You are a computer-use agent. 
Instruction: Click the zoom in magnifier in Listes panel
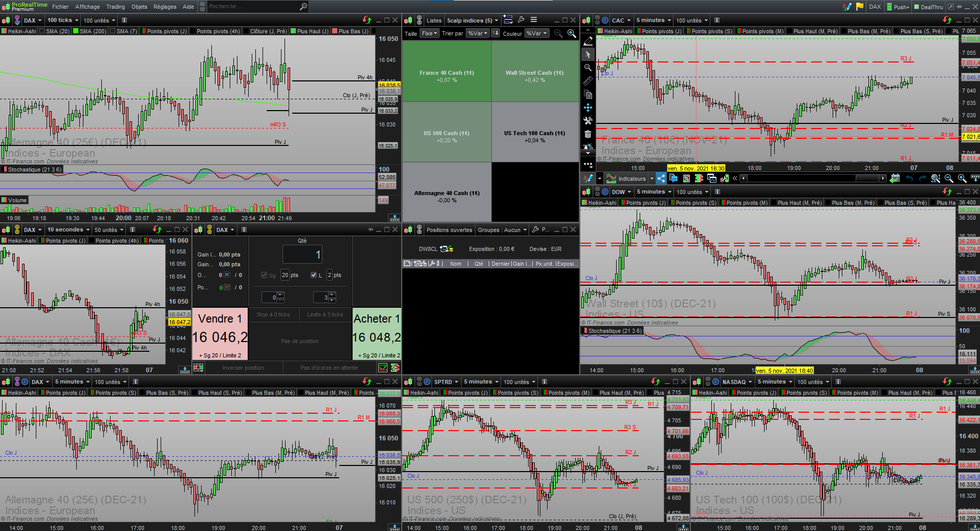[572, 33]
